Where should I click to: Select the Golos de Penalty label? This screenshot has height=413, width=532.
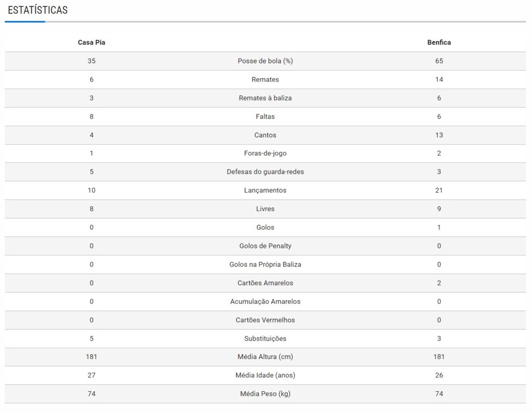pos(265,246)
